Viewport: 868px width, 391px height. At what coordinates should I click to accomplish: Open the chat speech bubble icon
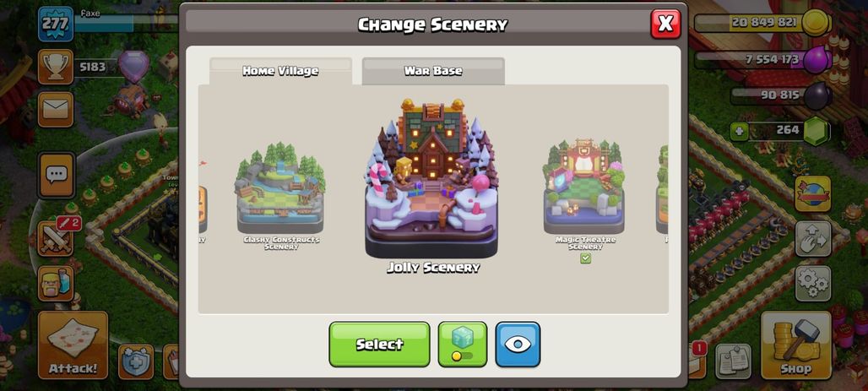pos(57,175)
